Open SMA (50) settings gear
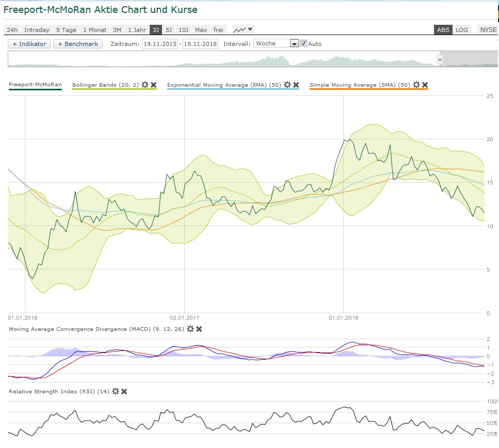This screenshot has height=448, width=499. pyautogui.click(x=416, y=85)
